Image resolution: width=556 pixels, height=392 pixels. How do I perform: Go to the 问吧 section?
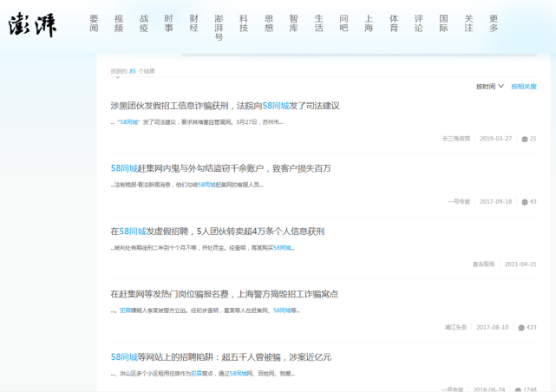(x=343, y=23)
